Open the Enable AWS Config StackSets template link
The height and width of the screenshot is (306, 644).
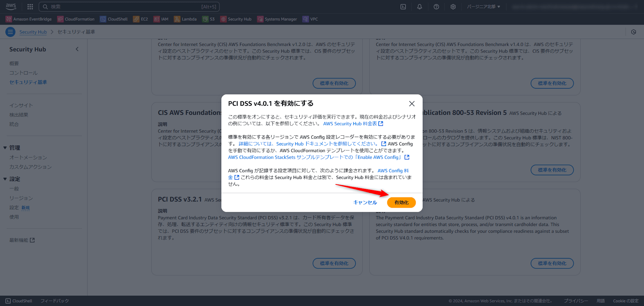click(319, 157)
